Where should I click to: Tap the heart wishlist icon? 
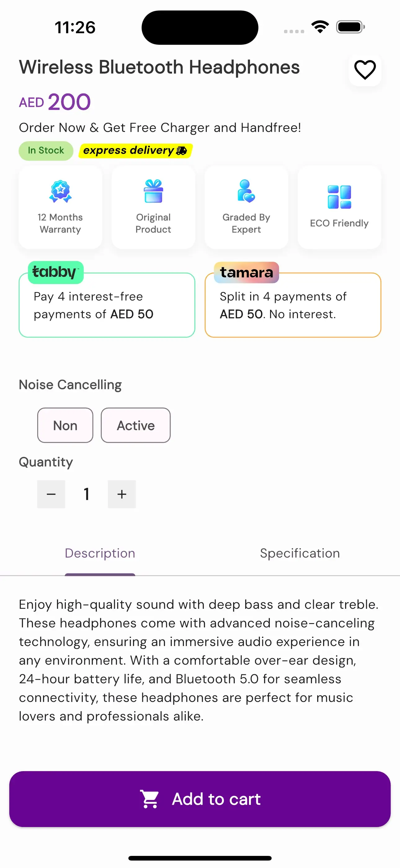(365, 70)
